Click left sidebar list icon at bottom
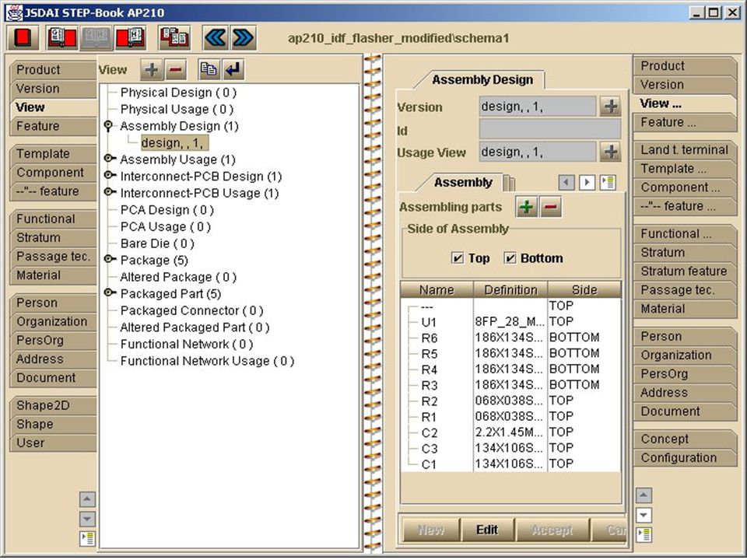Image resolution: width=747 pixels, height=560 pixels. (x=87, y=538)
